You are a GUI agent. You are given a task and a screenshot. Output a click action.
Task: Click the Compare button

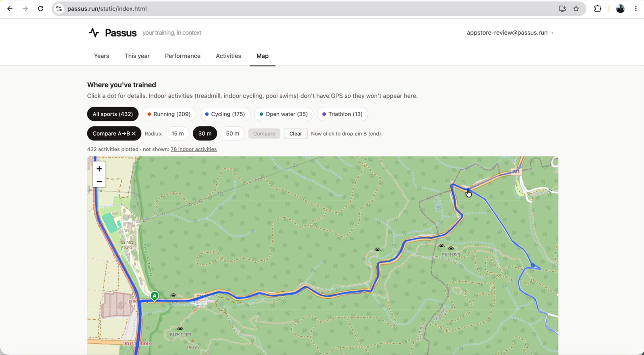pyautogui.click(x=264, y=134)
